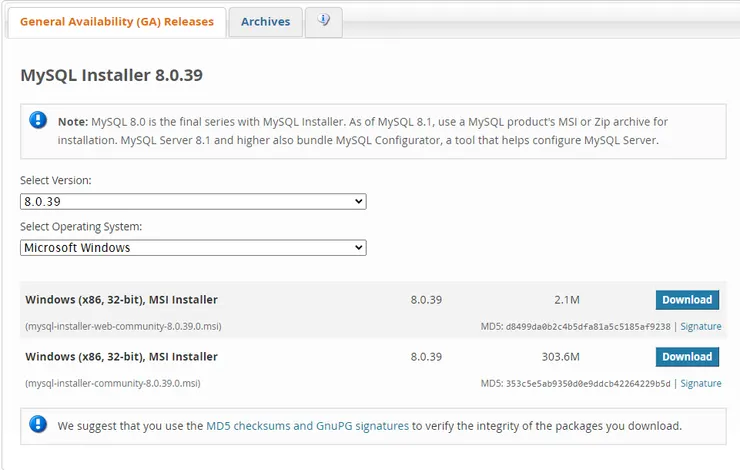740x470 pixels.
Task: Click MD5 hash d8499da0b2c4b5dfa81a5c5185af9238
Action: click(x=588, y=327)
